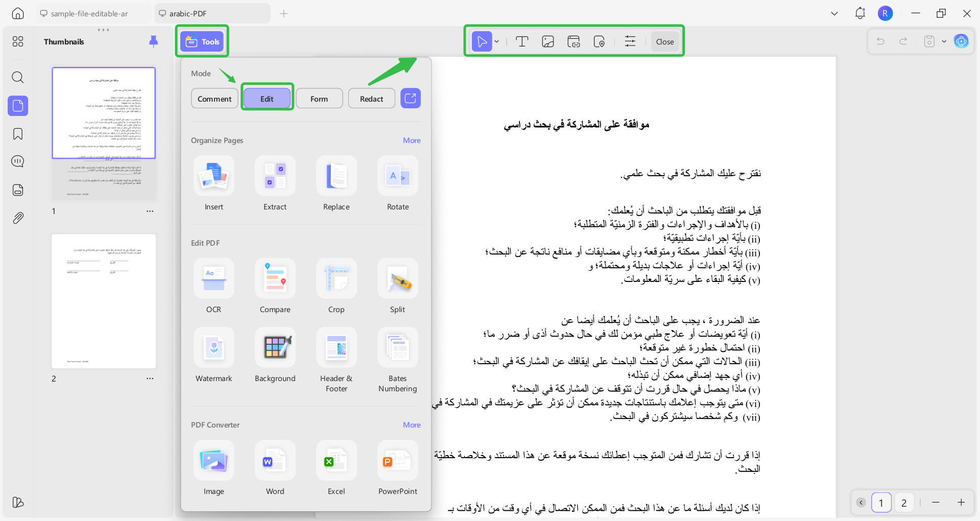Open the Bates Numbering tool
This screenshot has width=980, height=521.
tap(398, 360)
